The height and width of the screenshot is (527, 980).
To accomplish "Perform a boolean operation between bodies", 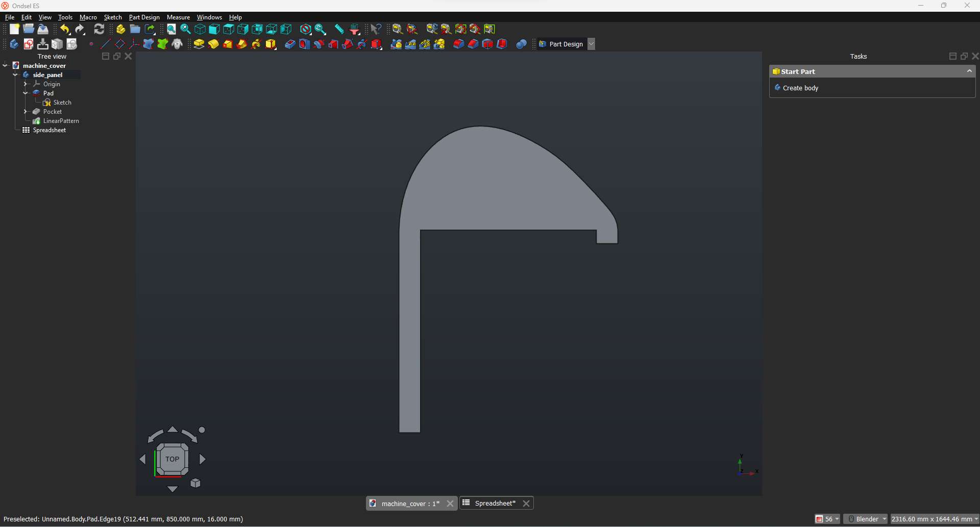I will (x=521, y=44).
